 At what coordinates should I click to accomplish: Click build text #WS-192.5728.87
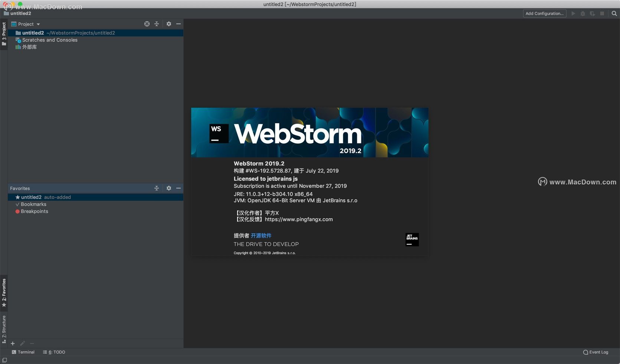(x=268, y=171)
